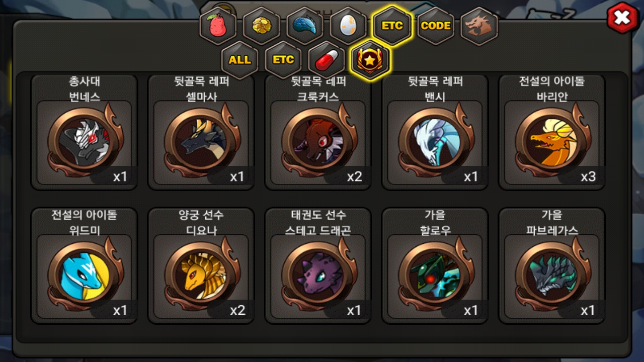Switch to the egg inventory category
644x362 pixels.
(x=348, y=26)
